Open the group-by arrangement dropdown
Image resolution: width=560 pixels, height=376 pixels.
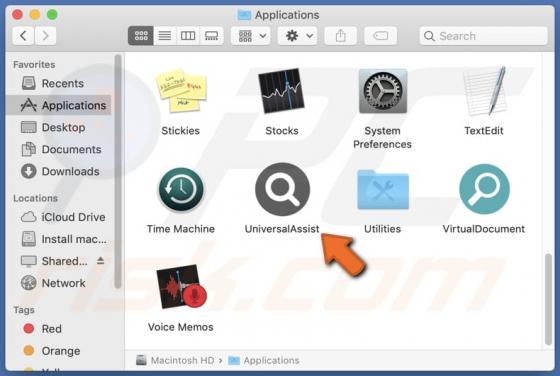250,36
